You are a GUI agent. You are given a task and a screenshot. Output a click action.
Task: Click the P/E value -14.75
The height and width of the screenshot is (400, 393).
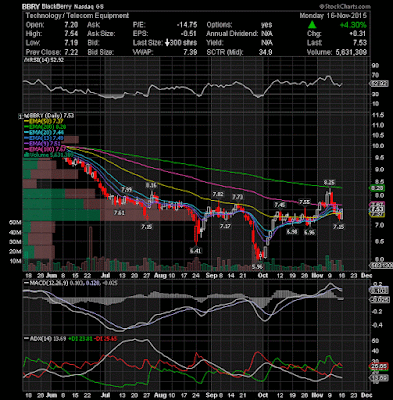click(x=187, y=25)
